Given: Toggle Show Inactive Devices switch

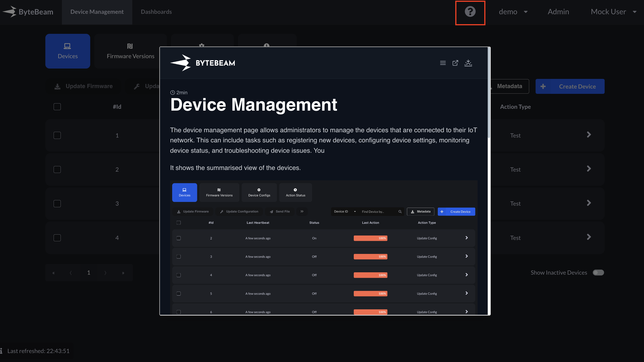Looking at the screenshot, I should pos(598,273).
